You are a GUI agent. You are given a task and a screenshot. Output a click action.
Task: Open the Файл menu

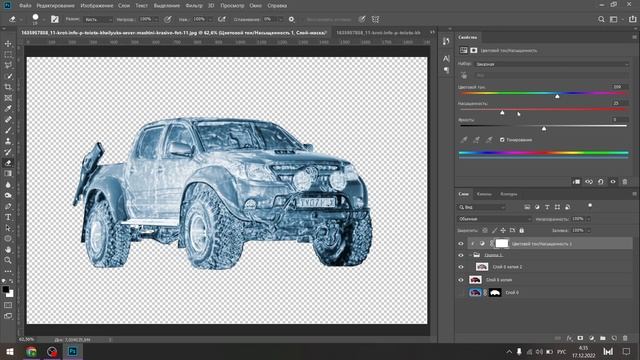[25, 6]
